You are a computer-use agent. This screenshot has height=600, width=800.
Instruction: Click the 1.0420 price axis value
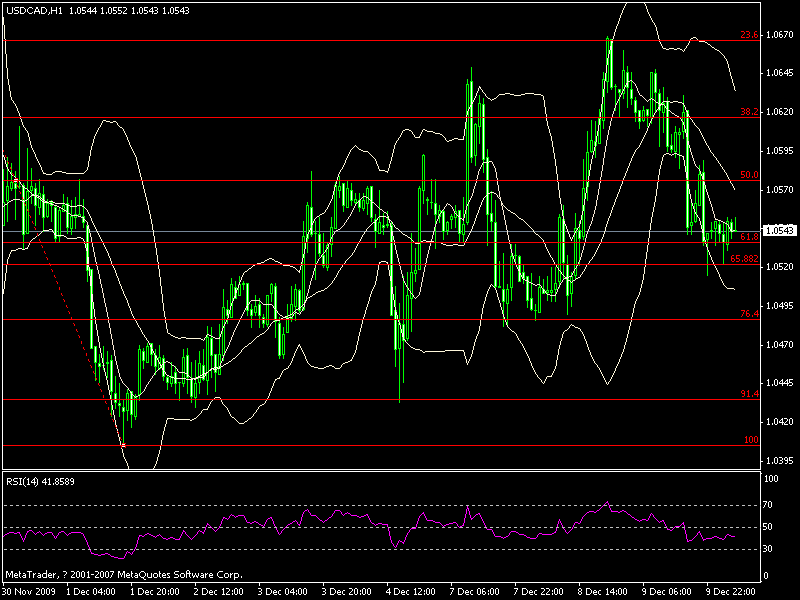pyautogui.click(x=780, y=421)
